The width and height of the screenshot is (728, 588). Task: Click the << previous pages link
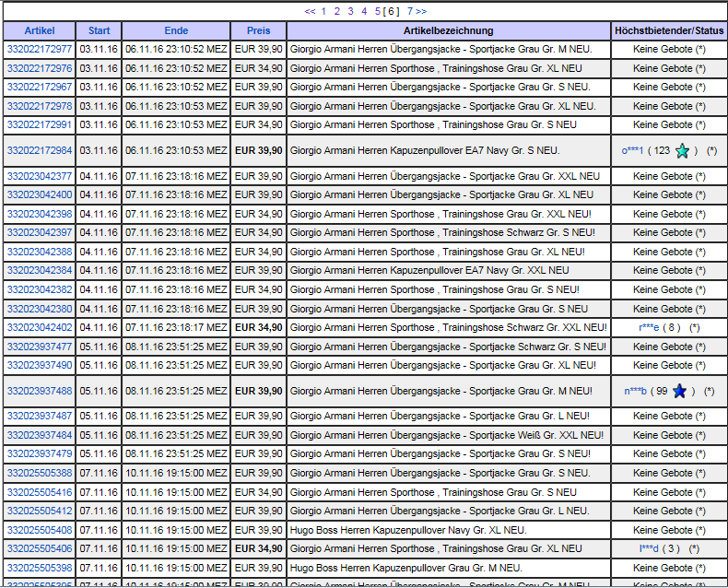pos(310,11)
